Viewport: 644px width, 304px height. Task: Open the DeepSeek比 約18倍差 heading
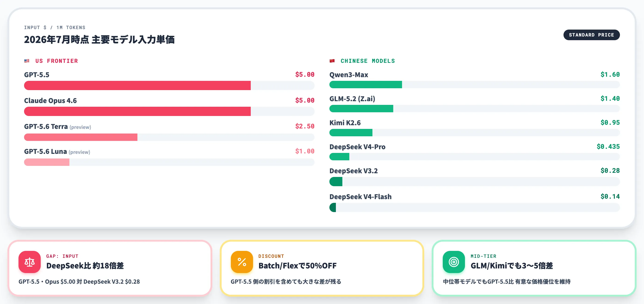[85, 266]
